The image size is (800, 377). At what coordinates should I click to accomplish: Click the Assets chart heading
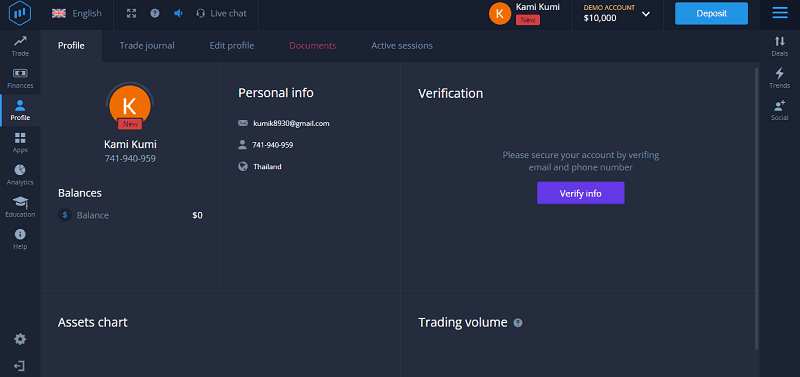click(x=92, y=322)
